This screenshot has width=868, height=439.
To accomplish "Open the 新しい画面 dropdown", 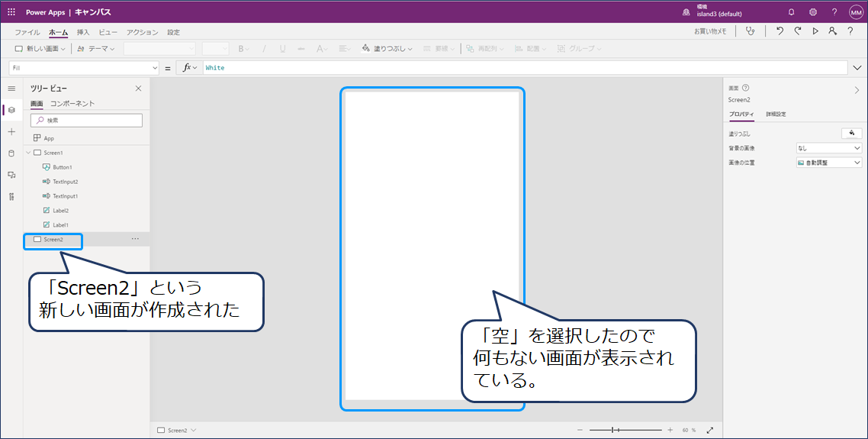I will (x=40, y=49).
